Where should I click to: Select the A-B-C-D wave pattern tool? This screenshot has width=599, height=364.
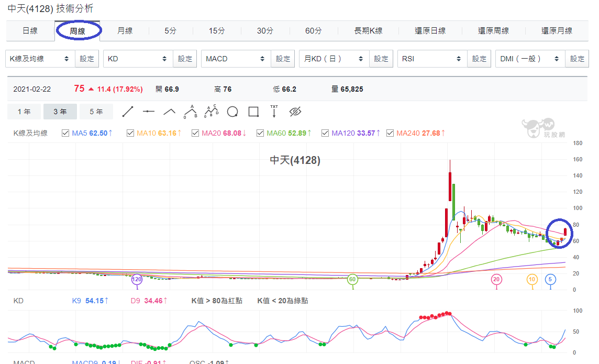211,111
